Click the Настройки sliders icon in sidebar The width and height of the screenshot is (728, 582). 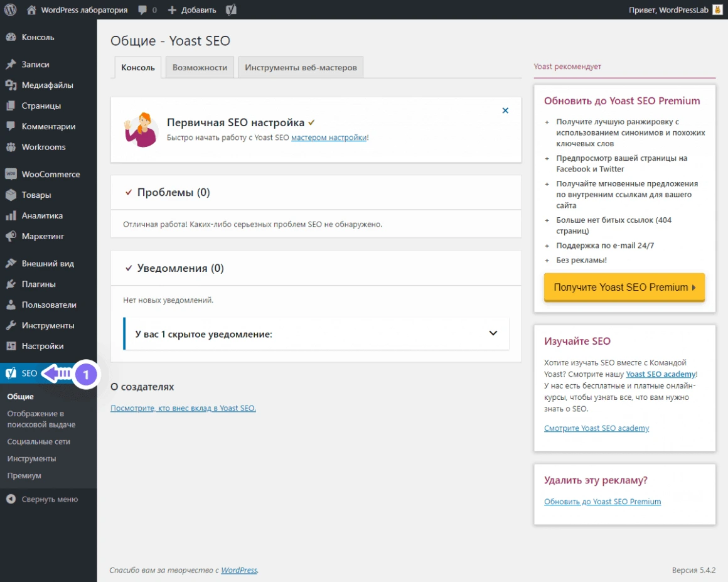click(x=11, y=346)
